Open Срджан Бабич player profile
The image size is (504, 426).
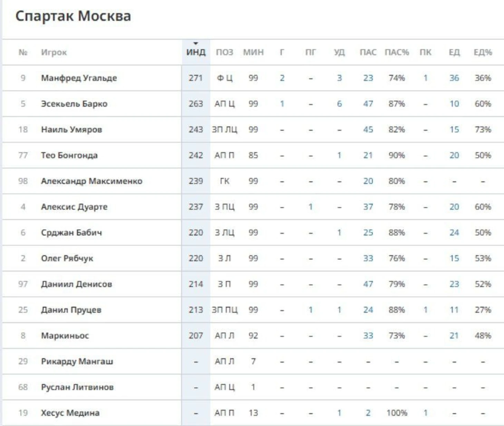71,232
